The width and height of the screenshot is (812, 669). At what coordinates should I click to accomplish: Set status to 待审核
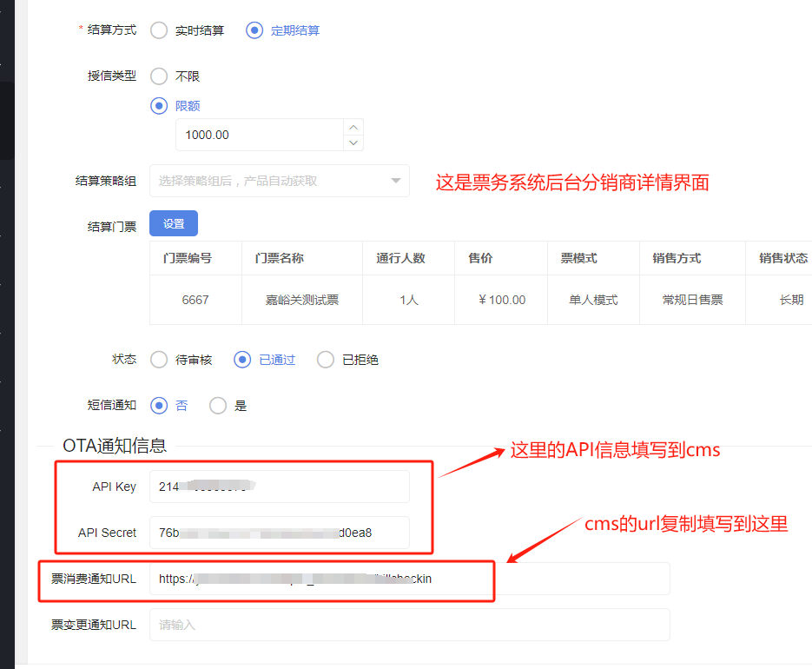click(x=159, y=360)
